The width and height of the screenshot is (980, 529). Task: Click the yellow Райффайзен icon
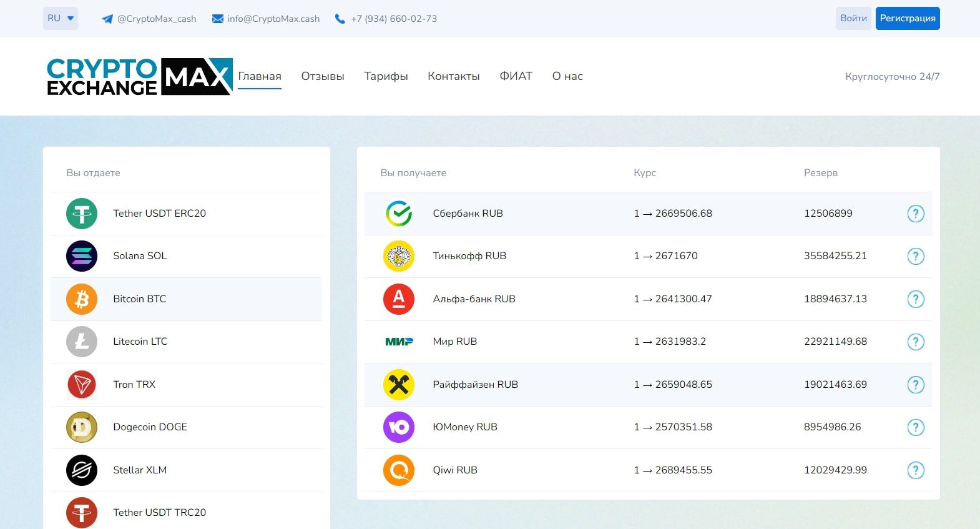tap(399, 385)
